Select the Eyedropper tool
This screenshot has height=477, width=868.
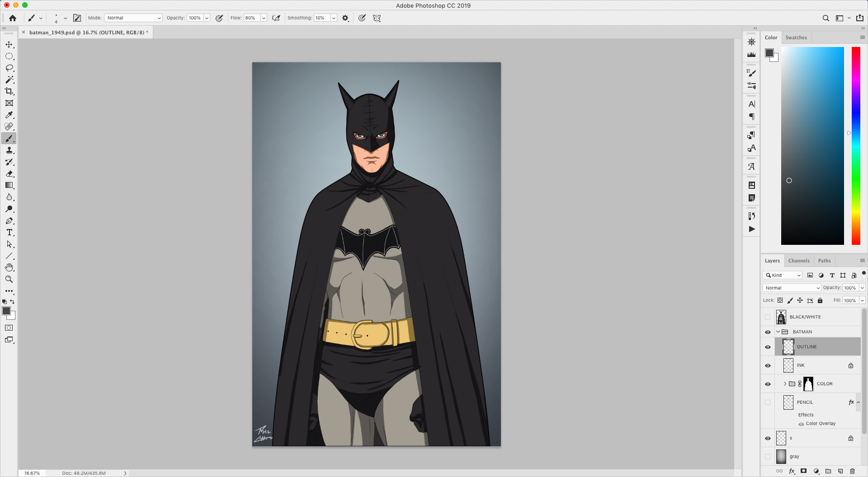click(x=9, y=115)
